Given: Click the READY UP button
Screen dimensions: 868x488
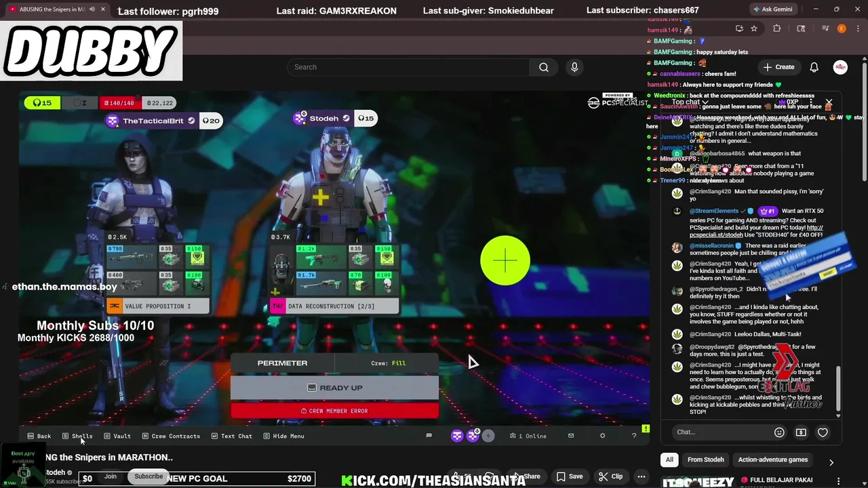Looking at the screenshot, I should [x=334, y=388].
